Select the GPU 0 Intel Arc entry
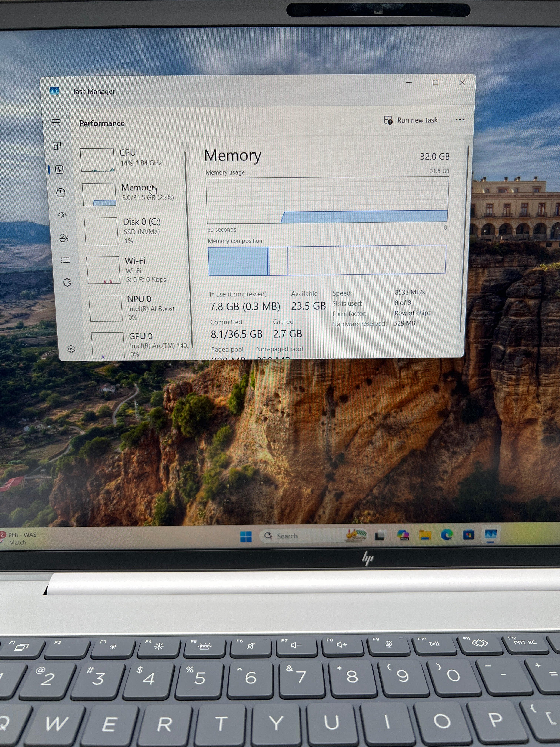Screen dimensions: 560x747 pyautogui.click(x=140, y=344)
